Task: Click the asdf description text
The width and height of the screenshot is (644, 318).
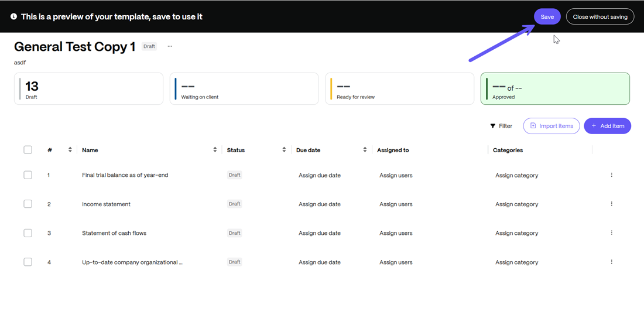Action: tap(20, 63)
